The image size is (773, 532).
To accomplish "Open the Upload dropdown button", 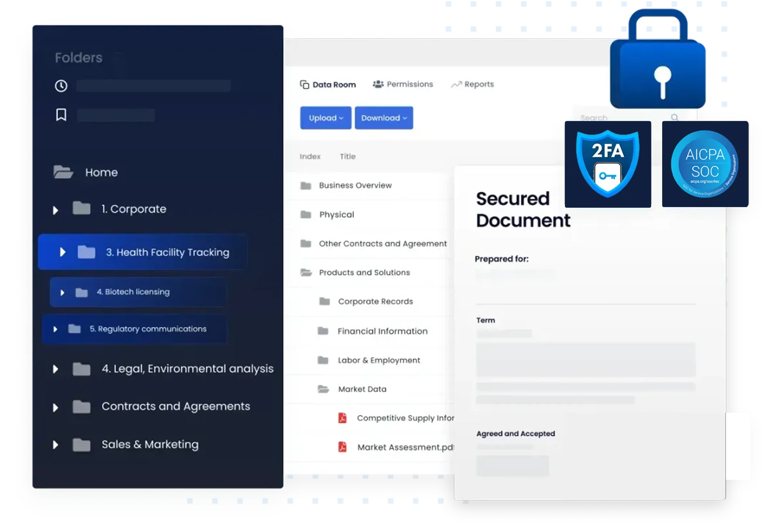I will click(325, 118).
